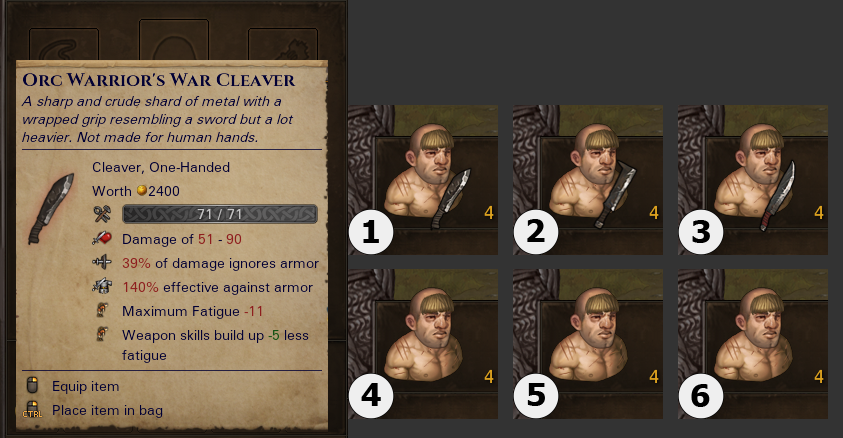
Task: Click the damage sword-and-blood icon
Action: click(102, 238)
